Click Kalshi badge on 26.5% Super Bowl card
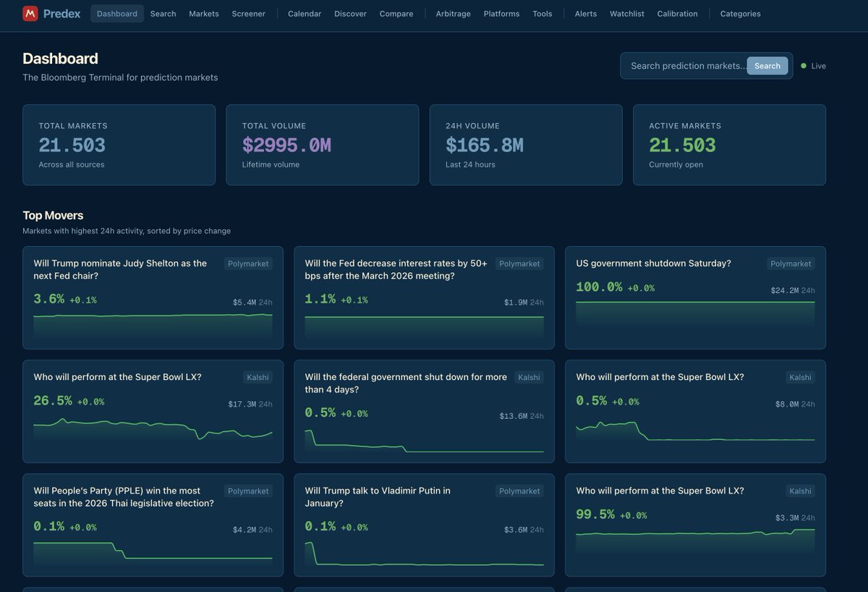The image size is (868, 592). click(258, 378)
